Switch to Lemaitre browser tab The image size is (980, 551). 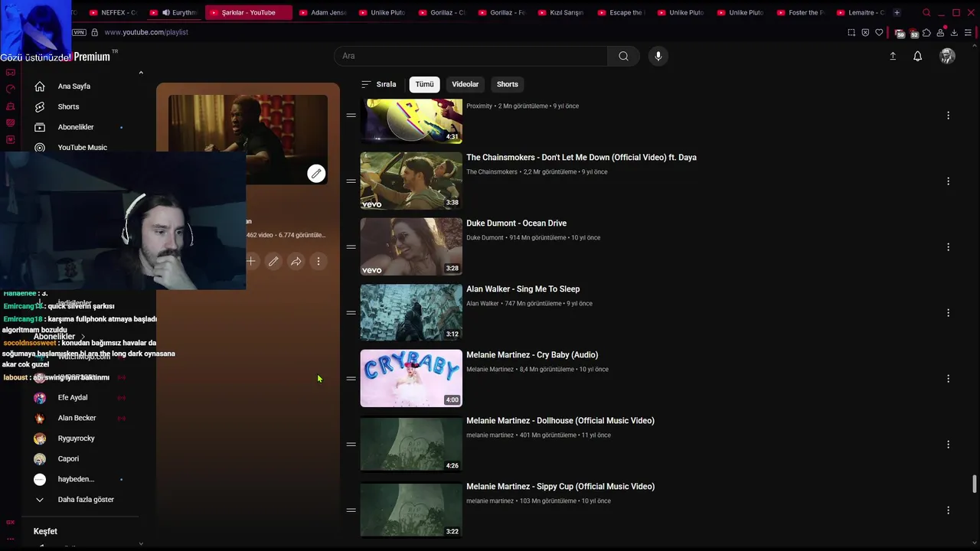click(860, 13)
